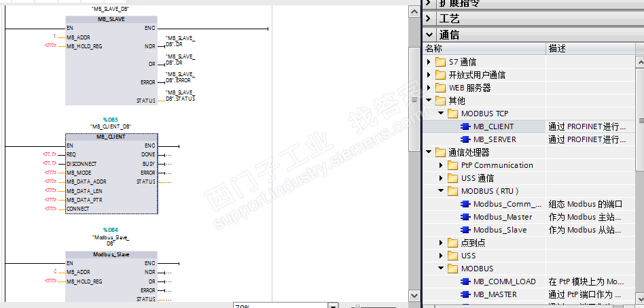Click MB_HOLD_REG placeholder on MB_SLAVE block
The height and width of the screenshot is (308, 644).
pos(50,46)
